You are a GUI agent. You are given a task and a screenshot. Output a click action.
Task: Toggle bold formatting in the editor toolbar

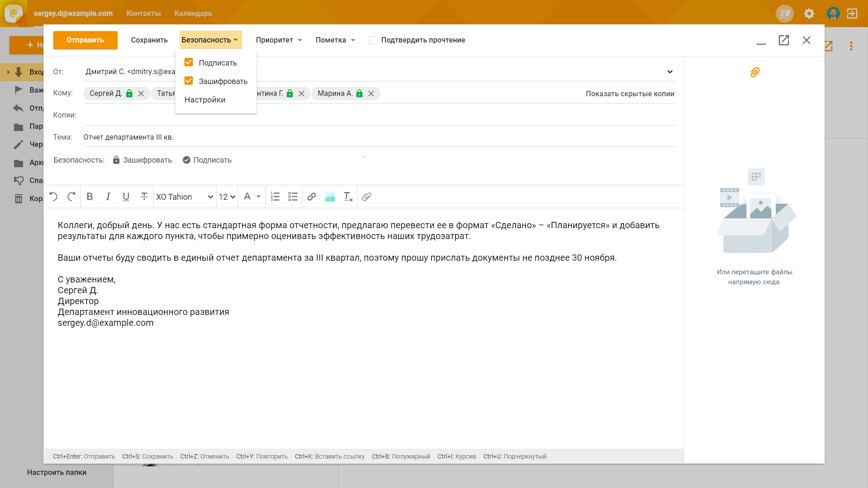click(90, 197)
